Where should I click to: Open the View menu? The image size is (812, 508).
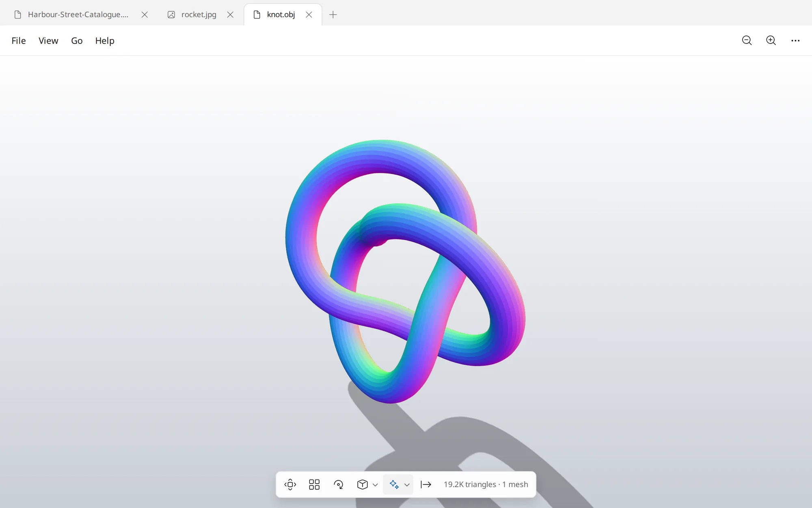pyautogui.click(x=48, y=41)
